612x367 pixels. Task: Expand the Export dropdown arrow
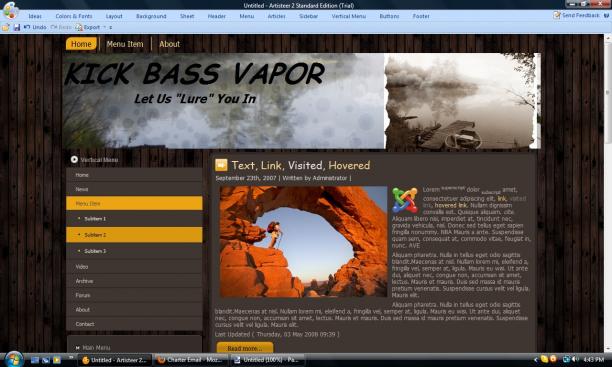point(105,27)
